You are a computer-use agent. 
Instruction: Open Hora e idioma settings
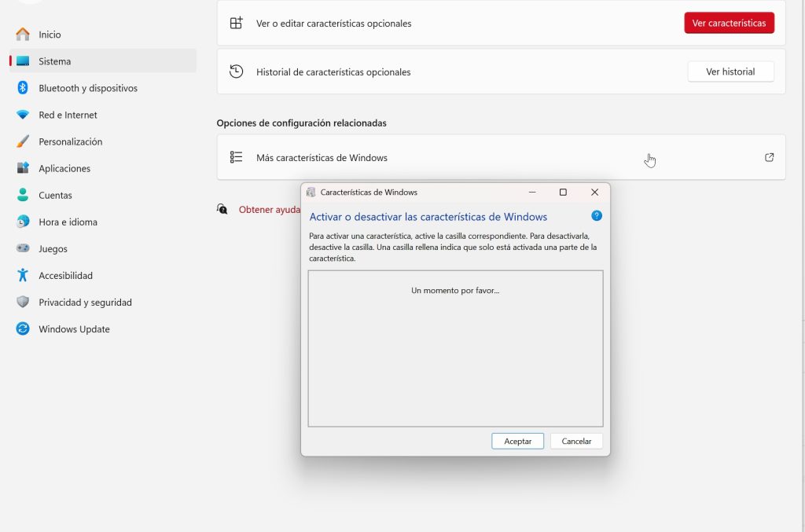click(103, 222)
